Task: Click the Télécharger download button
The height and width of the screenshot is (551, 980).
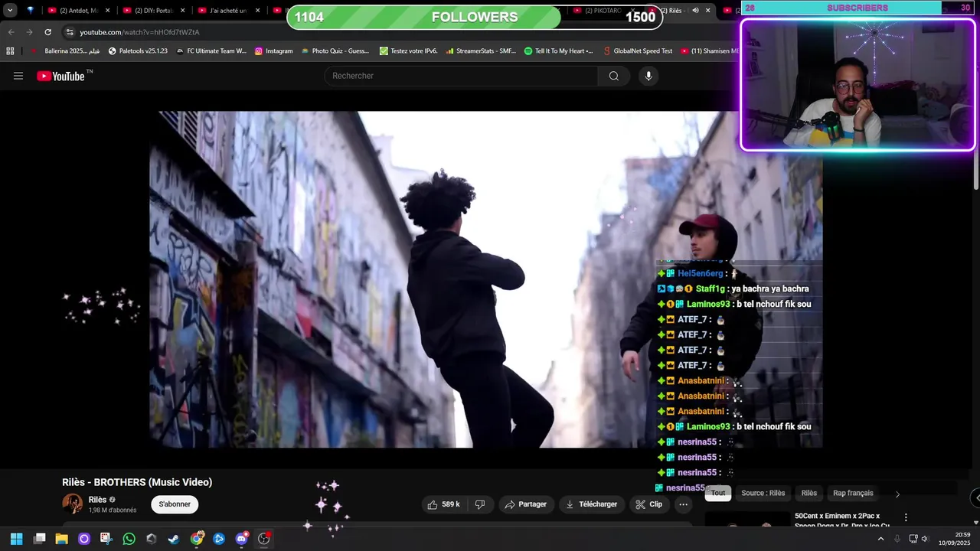Action: click(591, 504)
